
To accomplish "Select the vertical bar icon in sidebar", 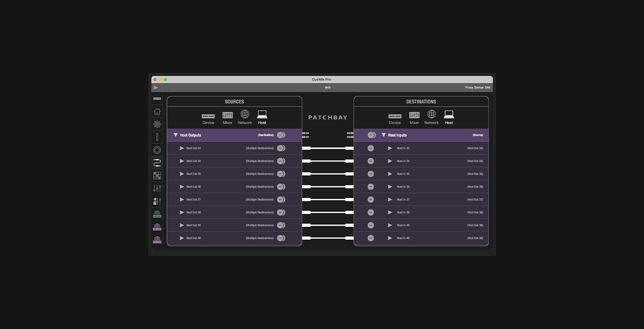I will pos(157,137).
